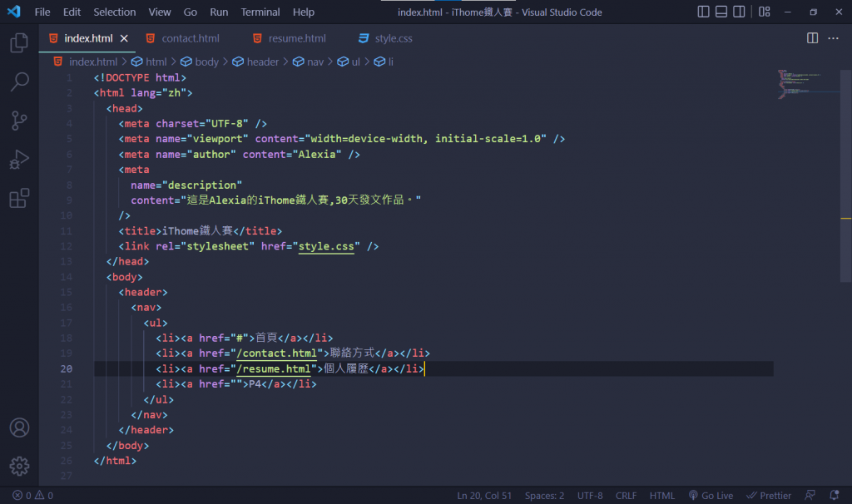
Task: Open the Terminal menu
Action: [x=260, y=12]
